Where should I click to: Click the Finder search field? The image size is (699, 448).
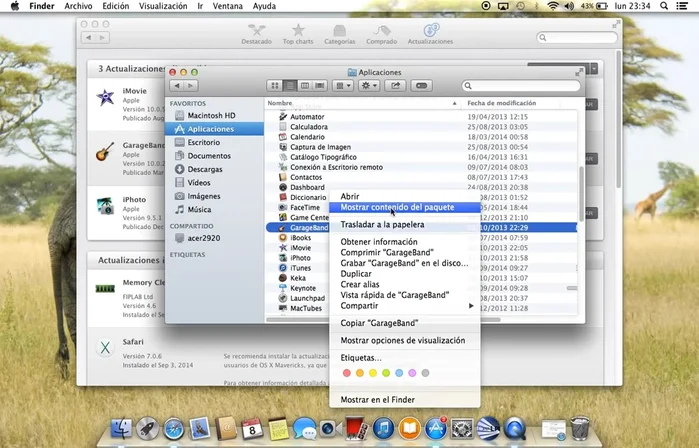click(x=520, y=86)
